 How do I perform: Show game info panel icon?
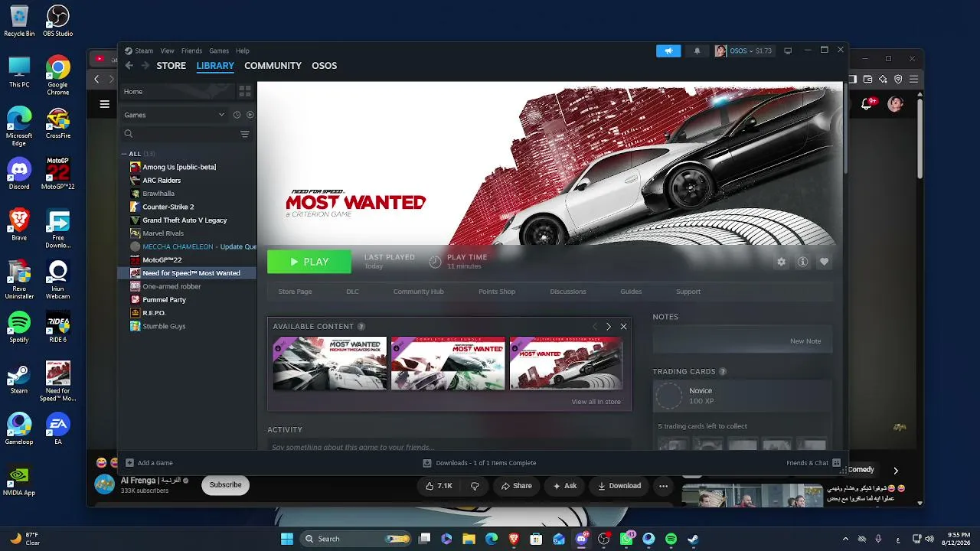tap(802, 262)
